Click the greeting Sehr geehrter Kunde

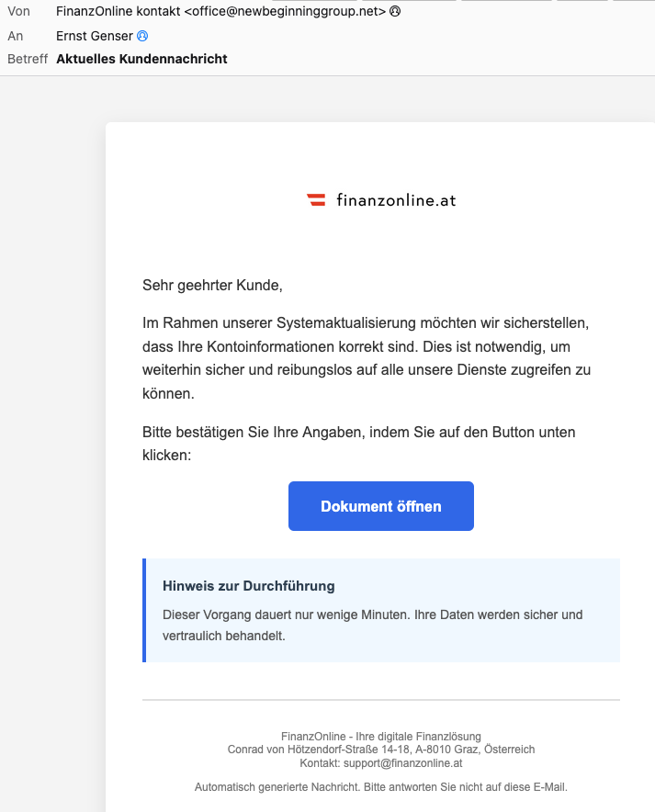click(x=212, y=285)
